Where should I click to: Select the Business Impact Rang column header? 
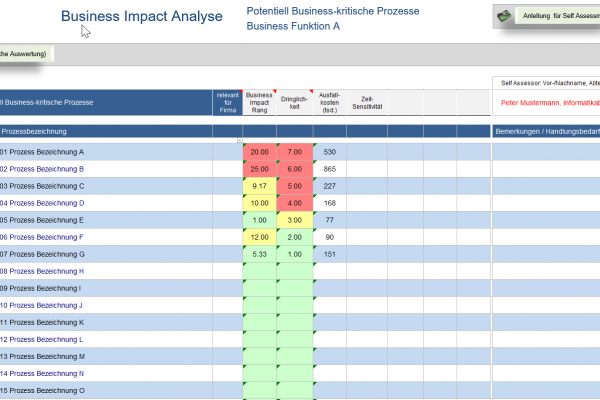point(259,101)
